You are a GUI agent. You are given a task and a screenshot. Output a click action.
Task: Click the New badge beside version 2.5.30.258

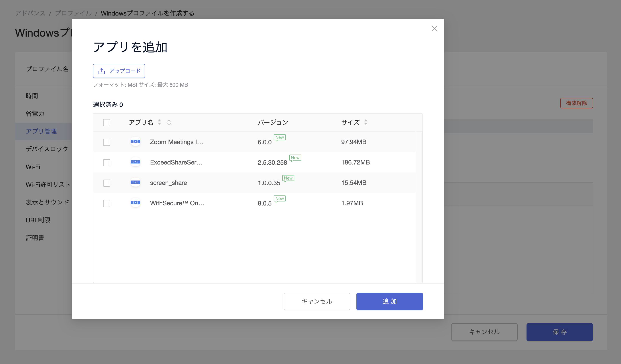pyautogui.click(x=295, y=158)
